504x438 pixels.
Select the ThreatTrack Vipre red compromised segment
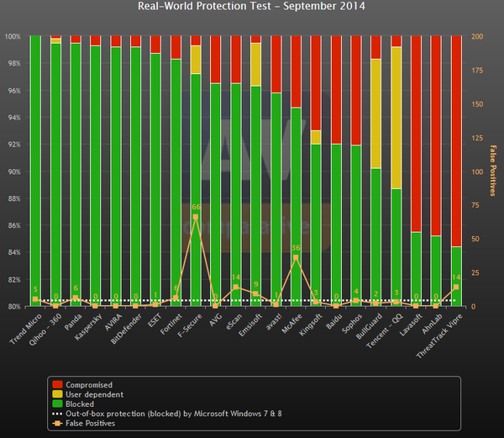(456, 141)
